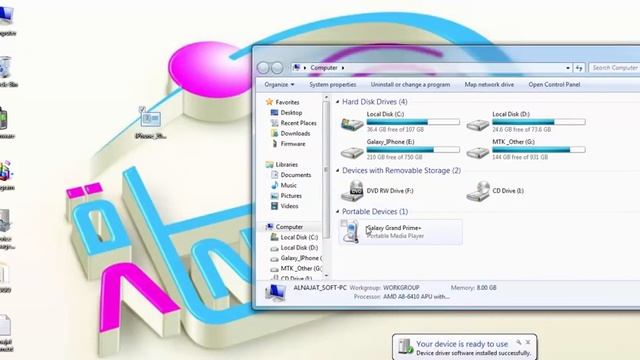Click the Search Computer field
Screen dimensions: 640x360
click(615, 68)
